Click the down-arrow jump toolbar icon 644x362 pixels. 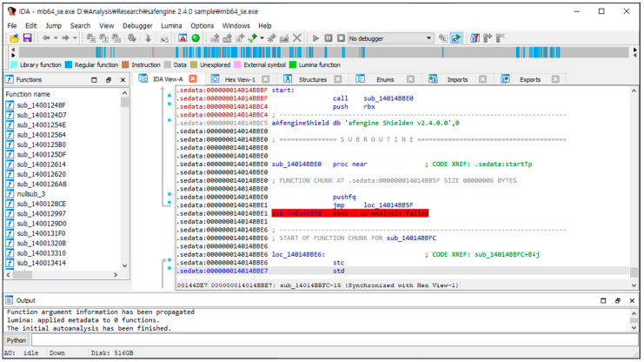tap(148, 38)
